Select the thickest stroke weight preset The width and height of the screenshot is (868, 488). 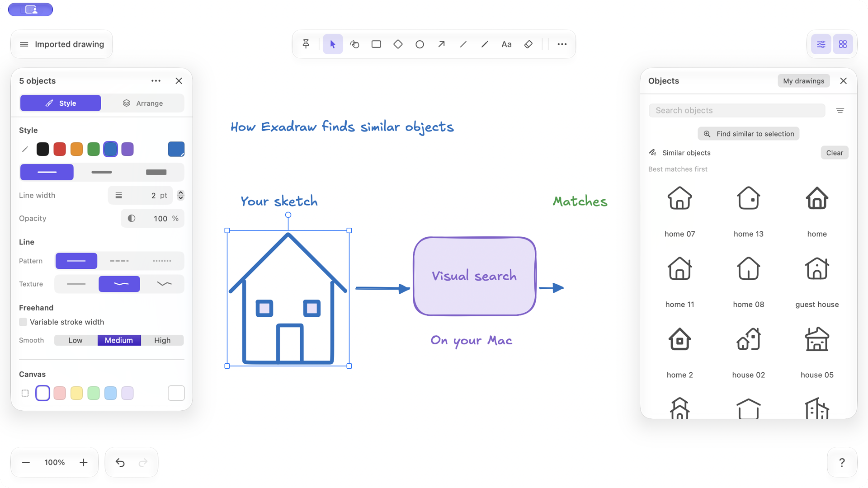[x=156, y=172]
